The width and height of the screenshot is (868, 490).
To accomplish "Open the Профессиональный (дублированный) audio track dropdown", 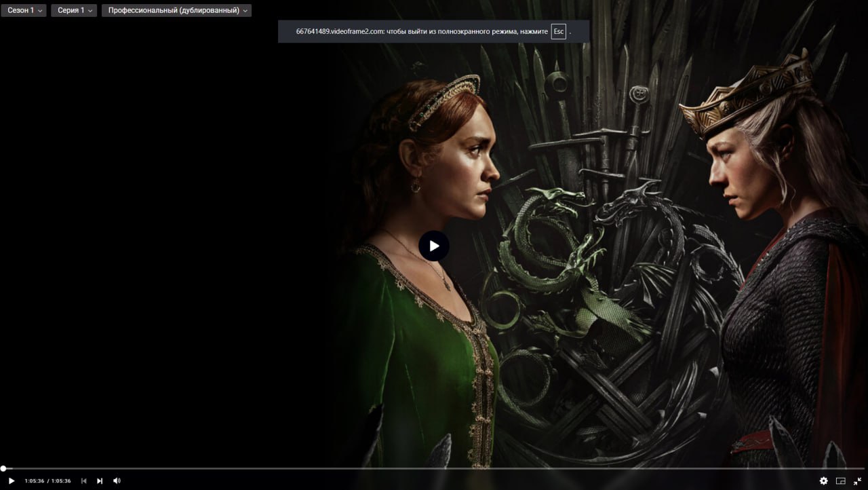I will click(x=176, y=10).
